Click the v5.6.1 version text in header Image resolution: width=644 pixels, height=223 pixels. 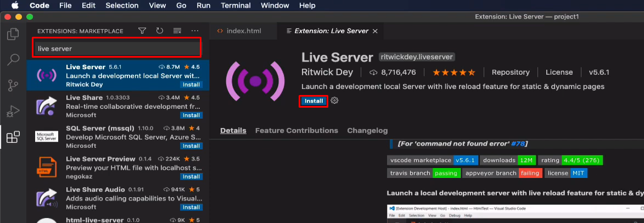tap(599, 73)
